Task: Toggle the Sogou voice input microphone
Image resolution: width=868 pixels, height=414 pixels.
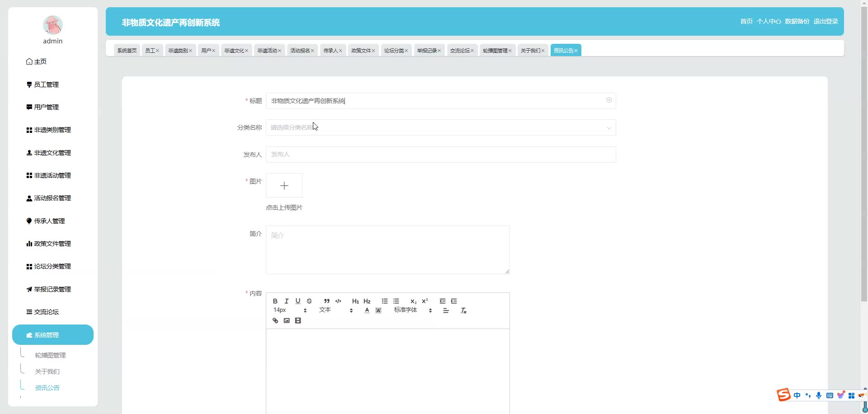Action: (819, 395)
